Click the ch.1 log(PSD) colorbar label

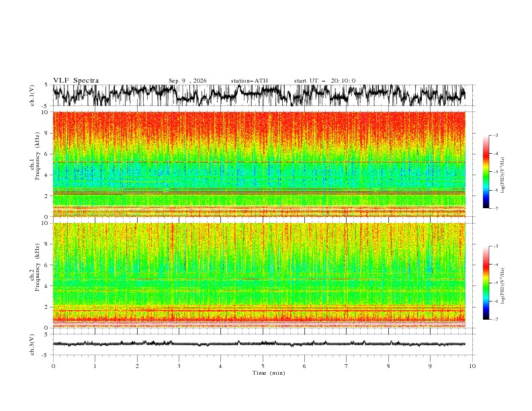503,175
